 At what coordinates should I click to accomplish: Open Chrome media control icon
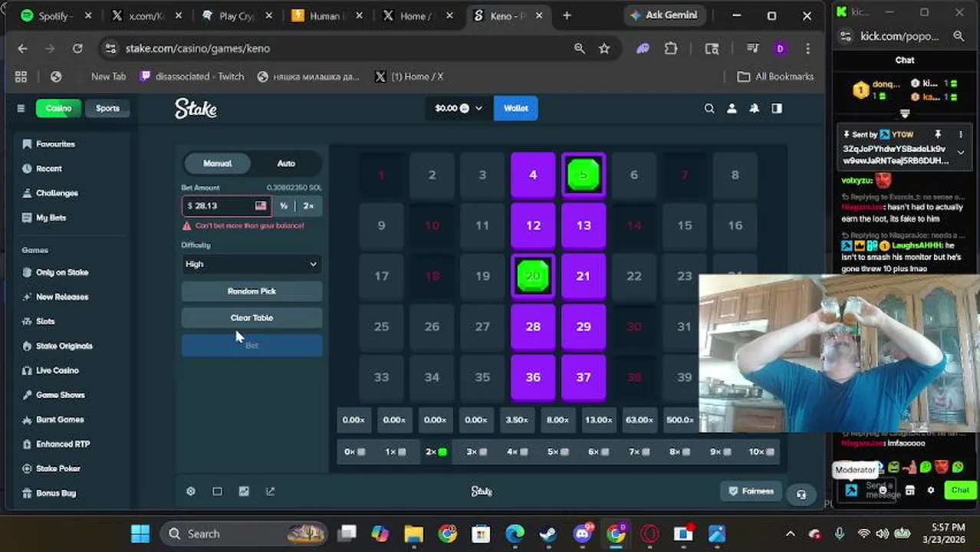click(x=752, y=48)
